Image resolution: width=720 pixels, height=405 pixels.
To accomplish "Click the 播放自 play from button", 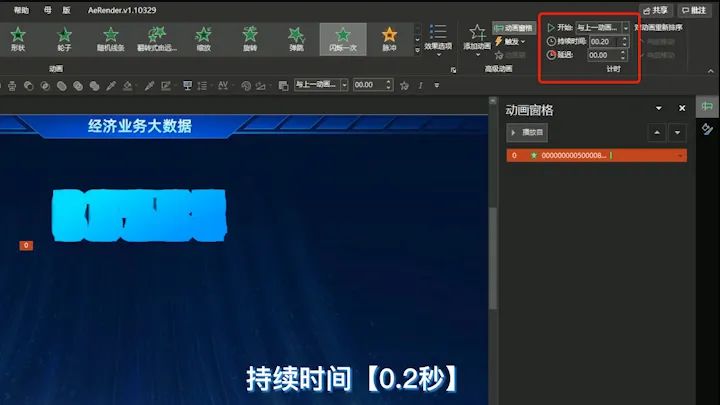I will (527, 133).
